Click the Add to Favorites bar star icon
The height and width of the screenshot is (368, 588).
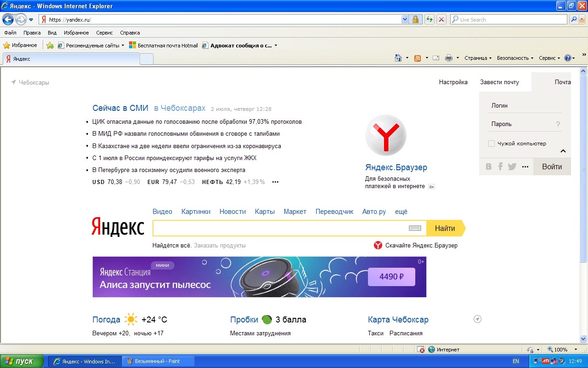(50, 45)
